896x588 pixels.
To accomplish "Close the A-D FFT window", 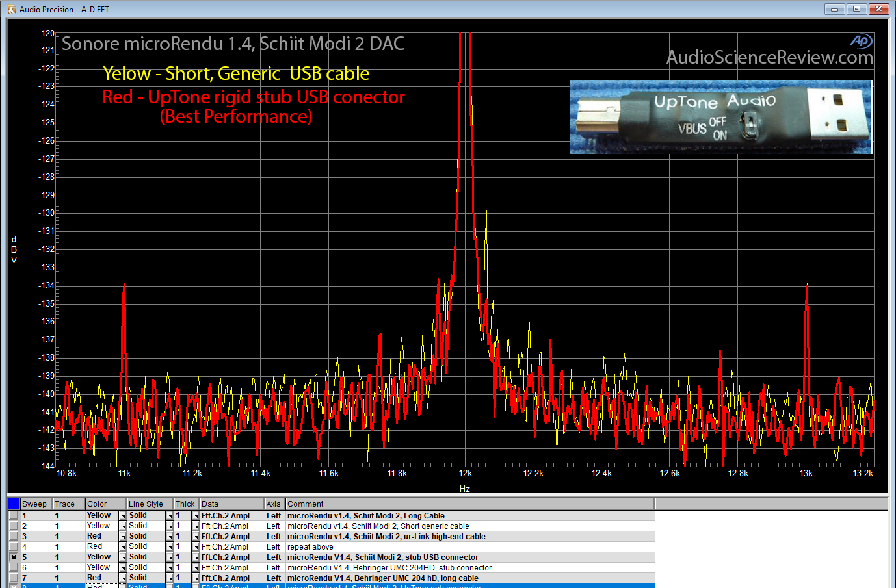I will [x=878, y=9].
